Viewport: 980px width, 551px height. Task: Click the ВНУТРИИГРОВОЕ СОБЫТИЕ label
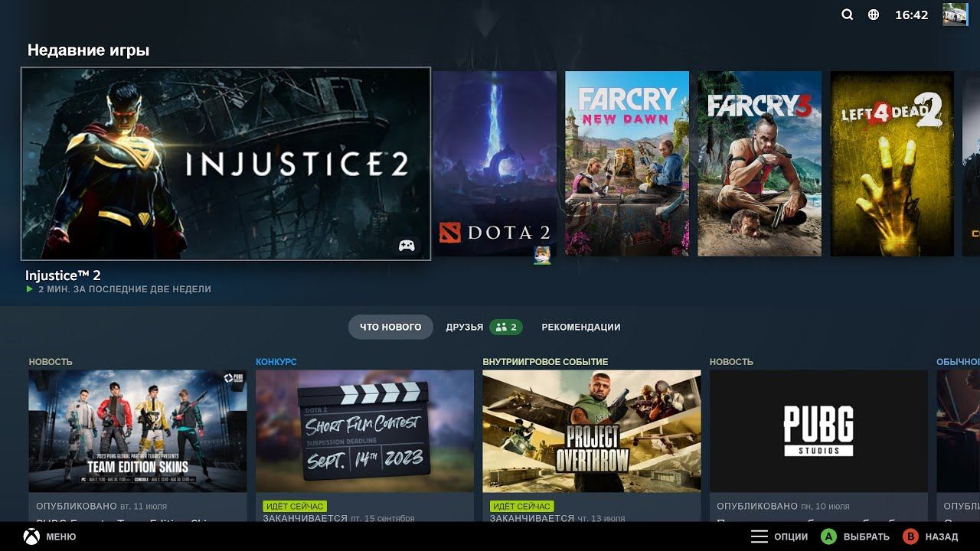pos(545,362)
